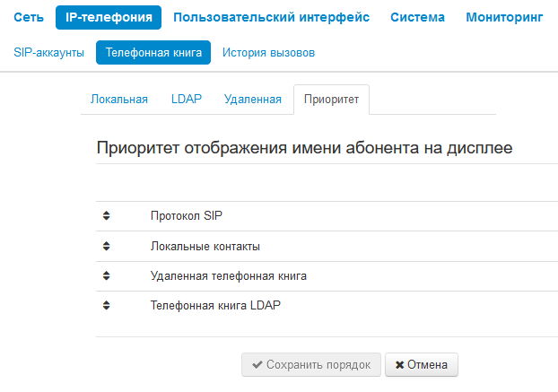Viewport: 558px width, 392px height.
Task: Open SIP-аккаунты submenu
Action: [x=49, y=53]
